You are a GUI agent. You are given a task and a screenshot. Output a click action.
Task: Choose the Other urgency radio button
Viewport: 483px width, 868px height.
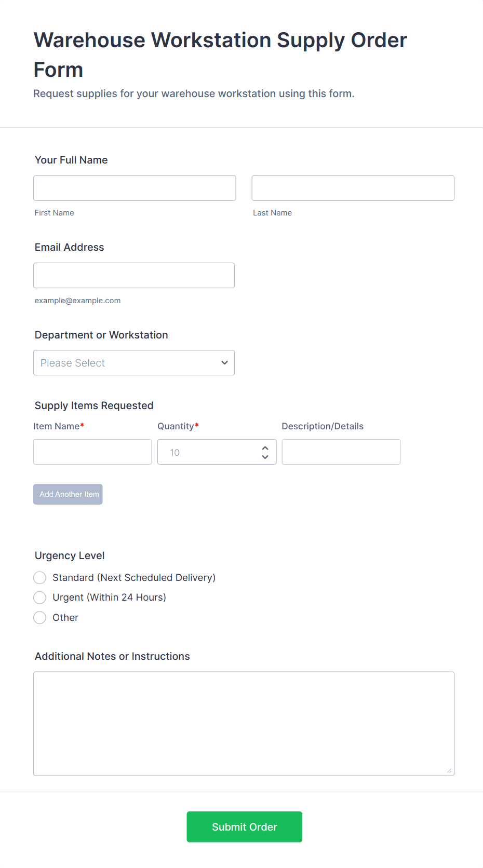click(40, 618)
